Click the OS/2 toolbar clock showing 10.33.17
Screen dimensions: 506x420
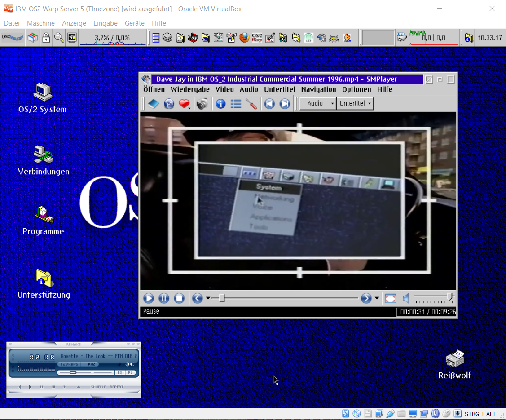489,38
